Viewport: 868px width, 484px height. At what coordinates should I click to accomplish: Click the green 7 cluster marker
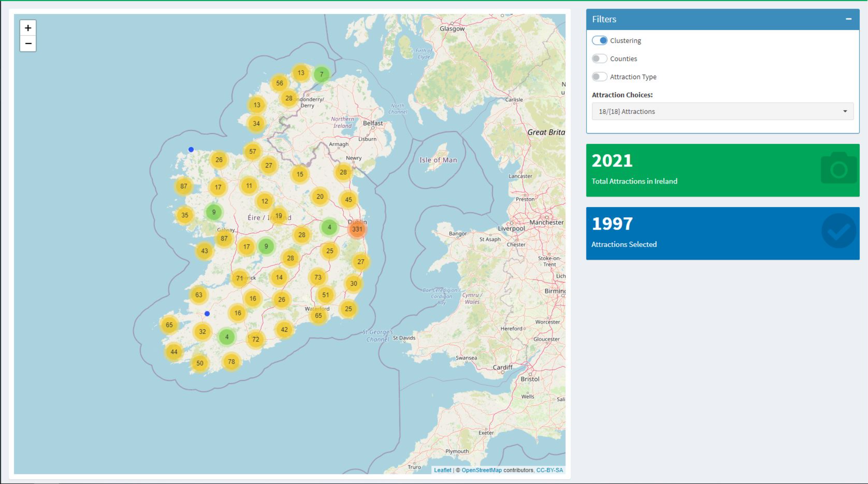click(321, 74)
